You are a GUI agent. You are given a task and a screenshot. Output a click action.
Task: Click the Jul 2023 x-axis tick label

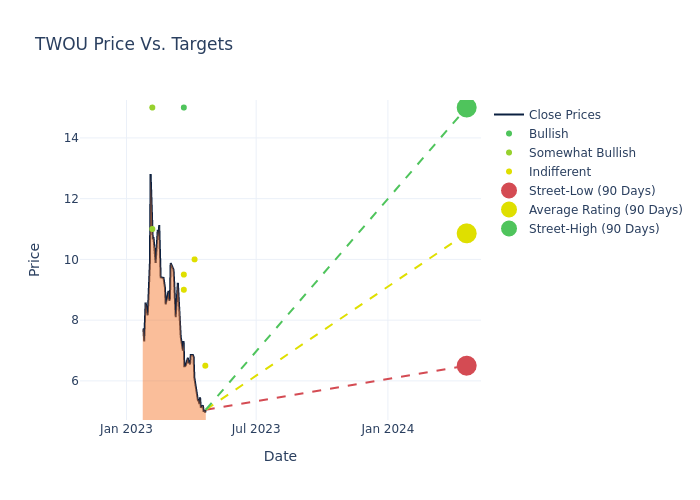256,429
